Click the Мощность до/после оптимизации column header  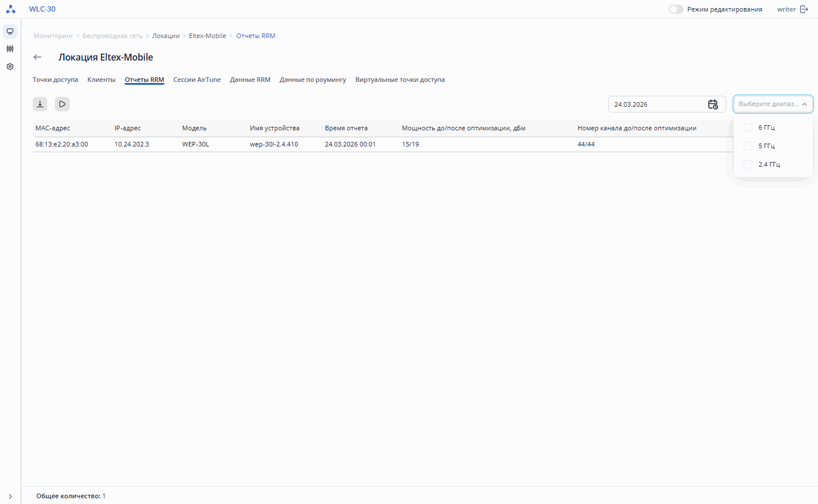click(x=464, y=128)
